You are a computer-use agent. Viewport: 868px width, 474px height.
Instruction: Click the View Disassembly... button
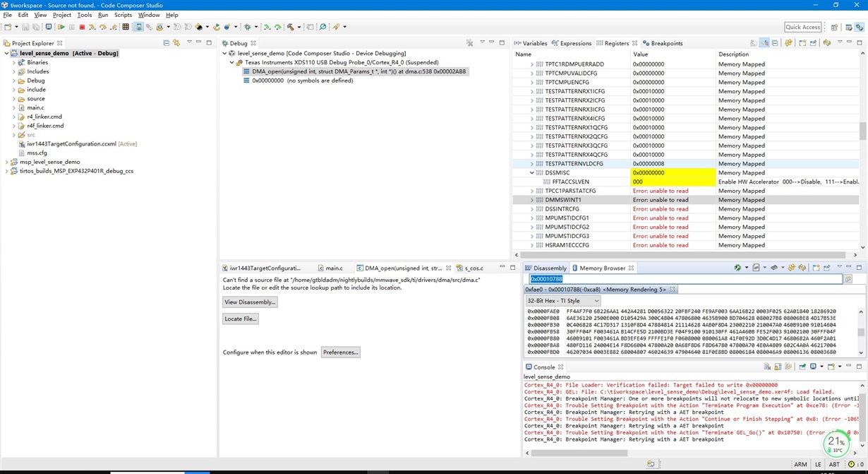point(250,302)
